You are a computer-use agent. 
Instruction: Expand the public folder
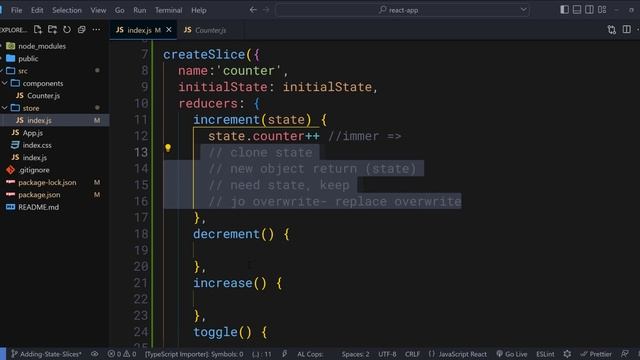tap(28, 58)
